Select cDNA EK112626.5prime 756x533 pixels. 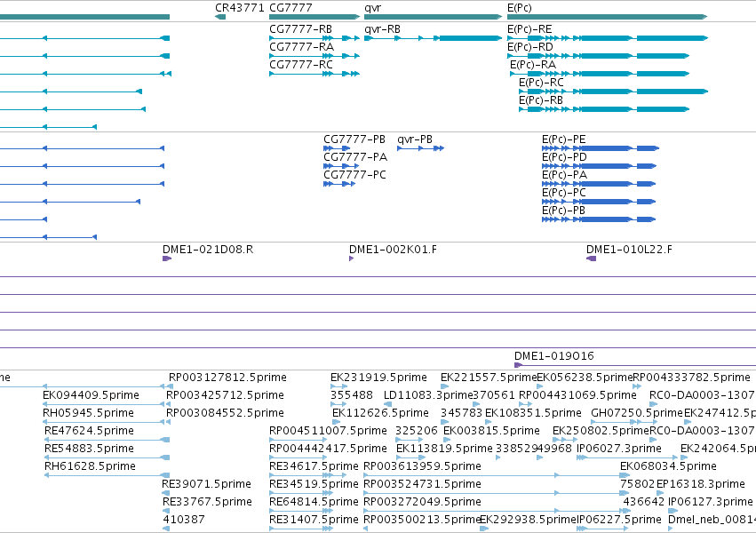tap(336, 422)
